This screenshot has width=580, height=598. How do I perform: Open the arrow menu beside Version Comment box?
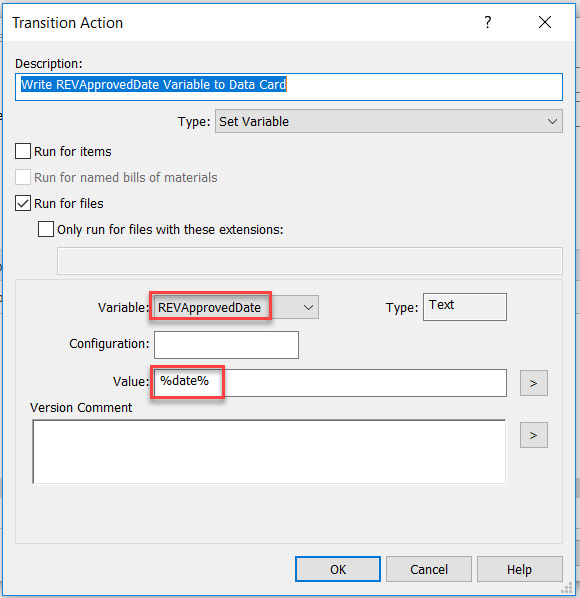[x=533, y=435]
